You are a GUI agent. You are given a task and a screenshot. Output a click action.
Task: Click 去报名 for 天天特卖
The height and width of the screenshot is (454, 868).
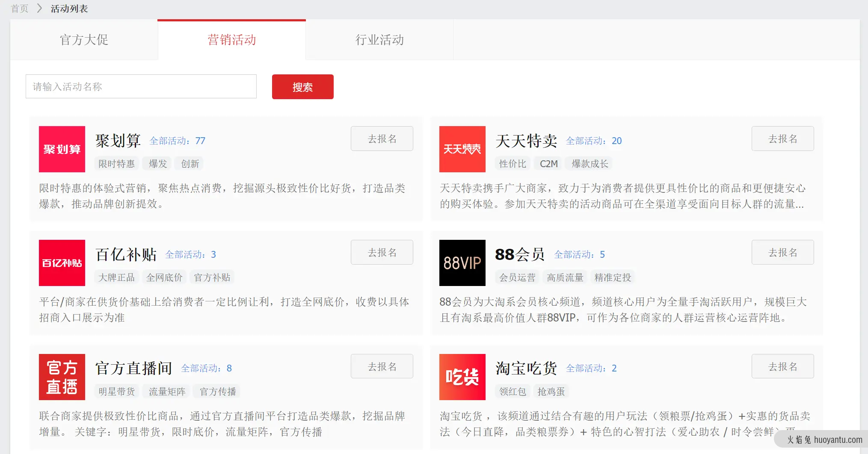click(x=783, y=139)
